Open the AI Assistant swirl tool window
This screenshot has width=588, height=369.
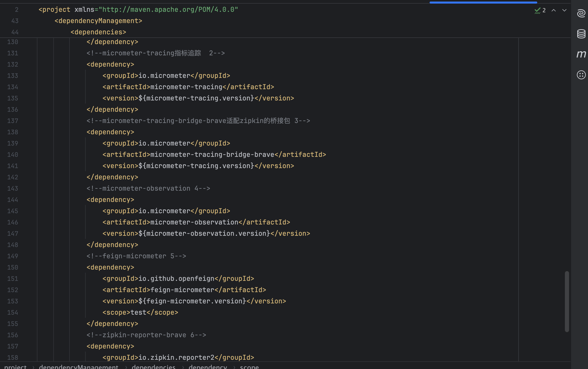click(x=581, y=13)
